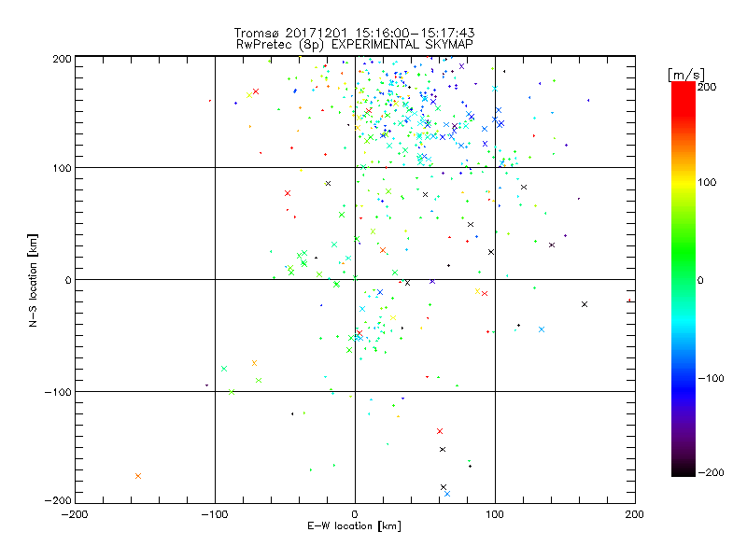Click the E-W axis tick label "100"
Screen dimensions: 747x560
coord(495,514)
